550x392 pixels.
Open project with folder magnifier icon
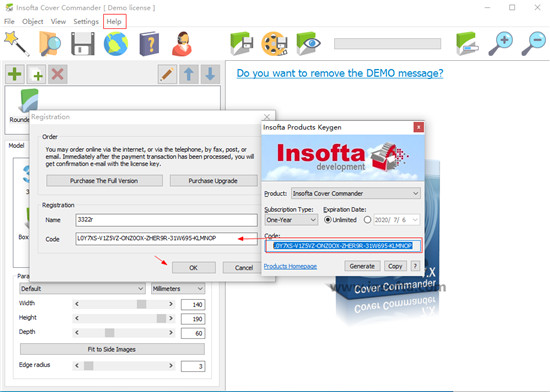(49, 43)
